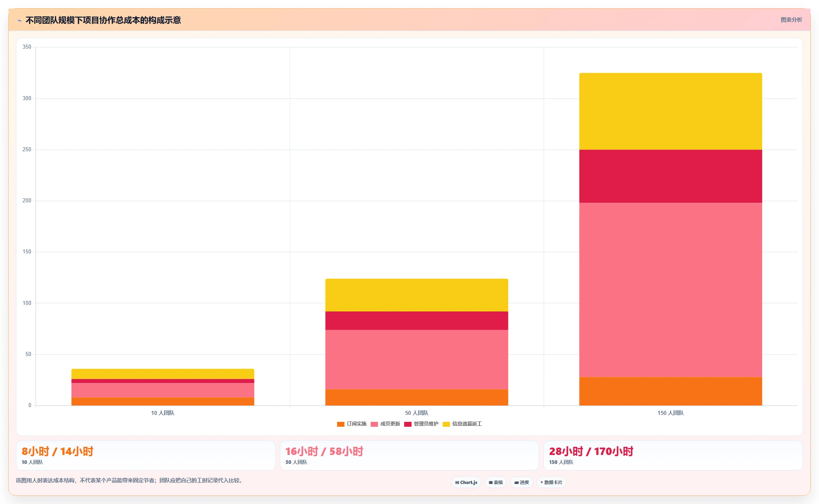Click the 0 y-axis tick label
Screen dimensions: 819x504
coord(30,405)
